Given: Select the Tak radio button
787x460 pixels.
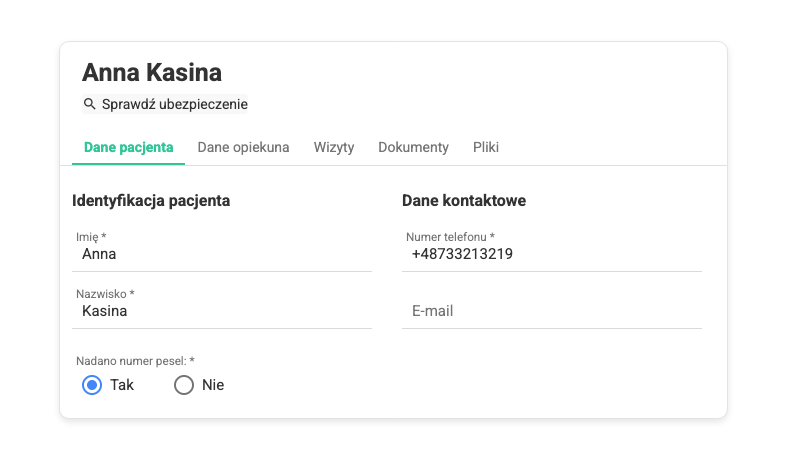Looking at the screenshot, I should tap(92, 385).
